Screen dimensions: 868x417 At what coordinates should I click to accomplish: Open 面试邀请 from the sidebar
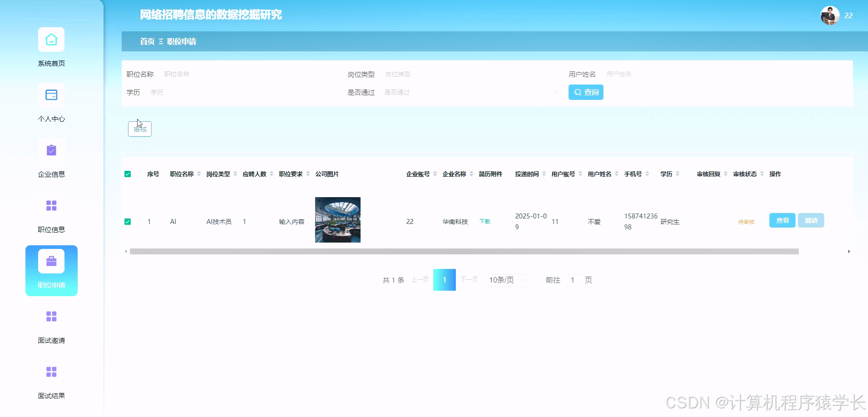51,316
